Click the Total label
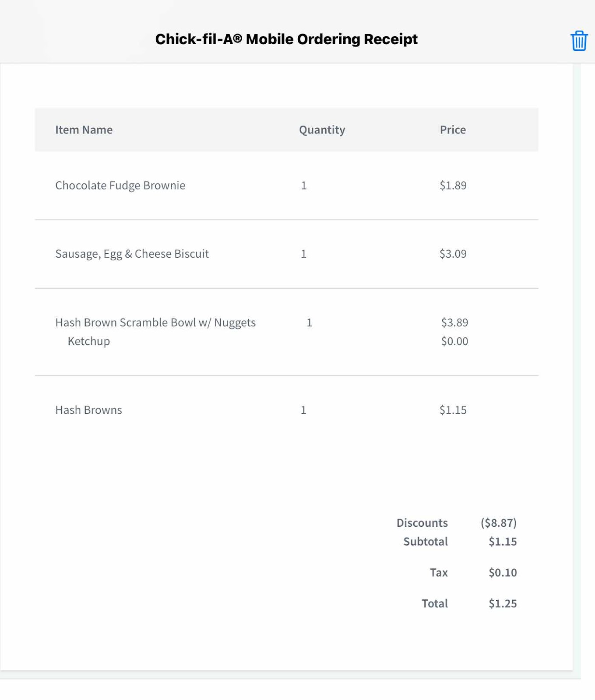This screenshot has height=700, width=595. [x=434, y=604]
